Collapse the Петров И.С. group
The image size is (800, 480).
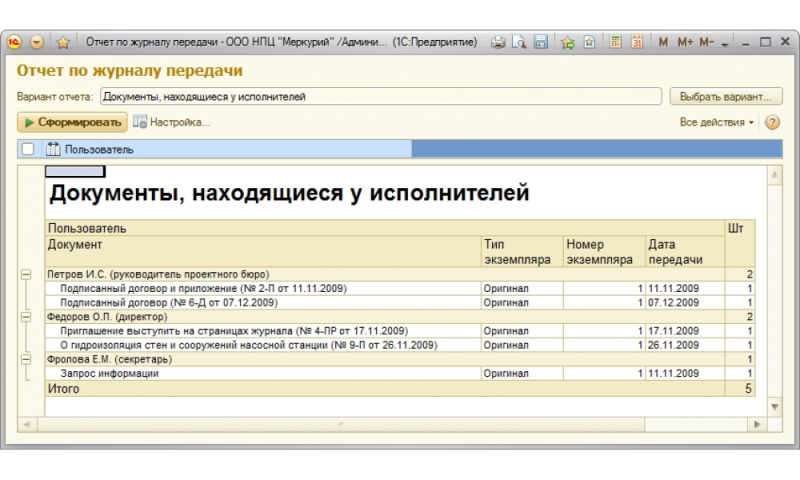tap(26, 274)
